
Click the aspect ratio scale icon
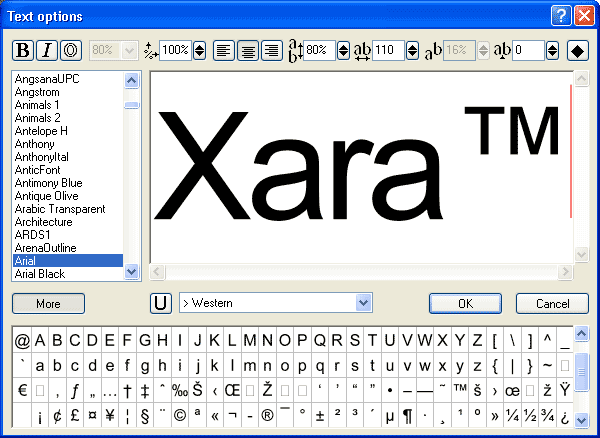pos(151,50)
